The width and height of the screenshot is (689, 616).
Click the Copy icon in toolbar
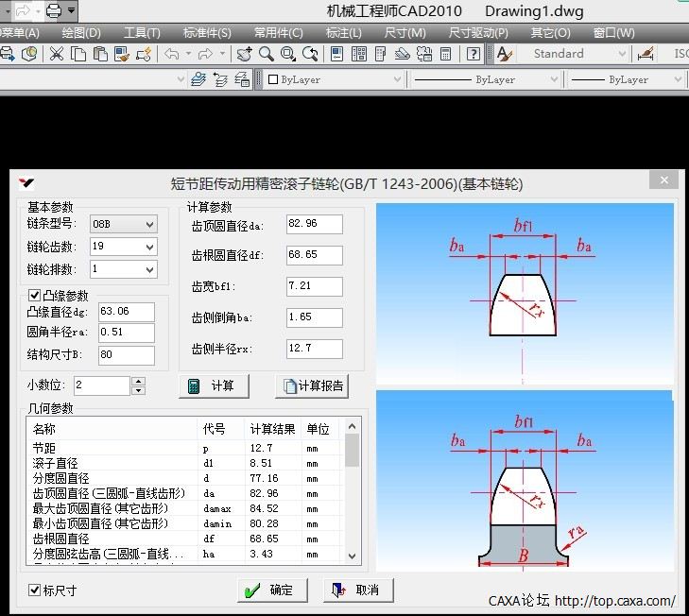point(79,54)
